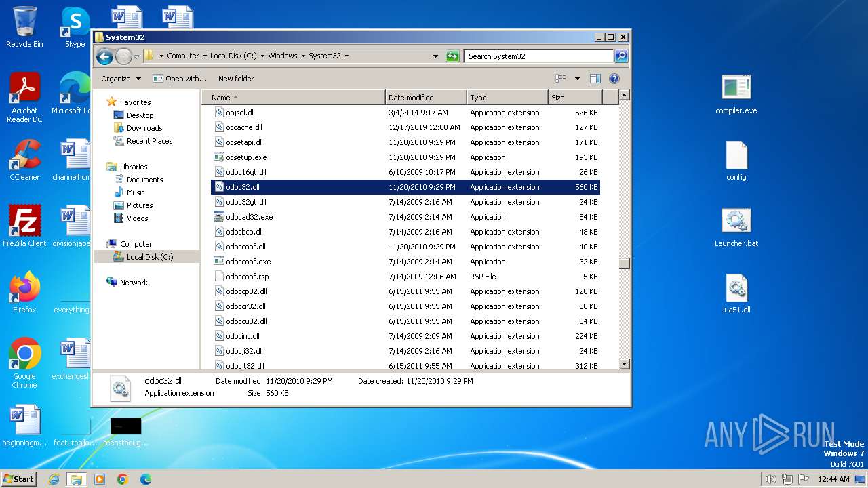The width and height of the screenshot is (868, 488).
Task: Select Favorites in navigation pane
Action: [x=135, y=102]
